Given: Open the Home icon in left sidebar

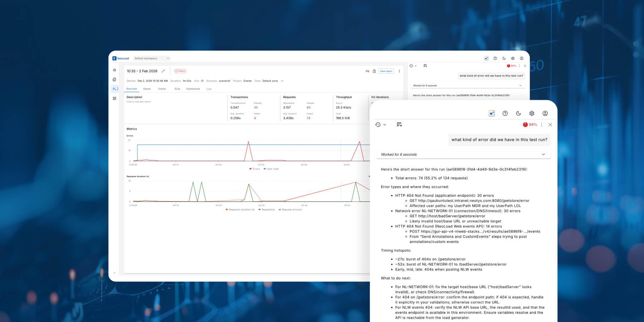Looking at the screenshot, I should 114,70.
